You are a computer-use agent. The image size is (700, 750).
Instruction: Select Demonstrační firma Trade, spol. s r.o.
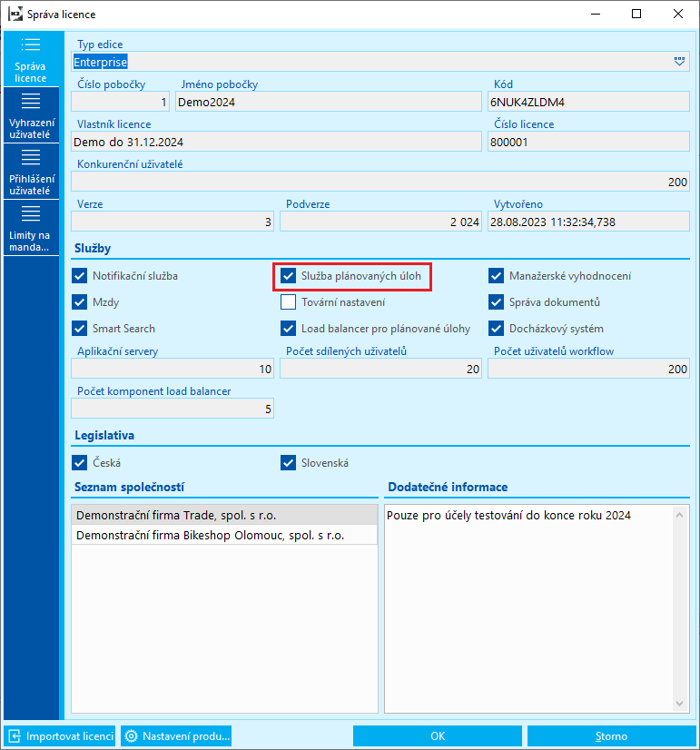[224, 515]
